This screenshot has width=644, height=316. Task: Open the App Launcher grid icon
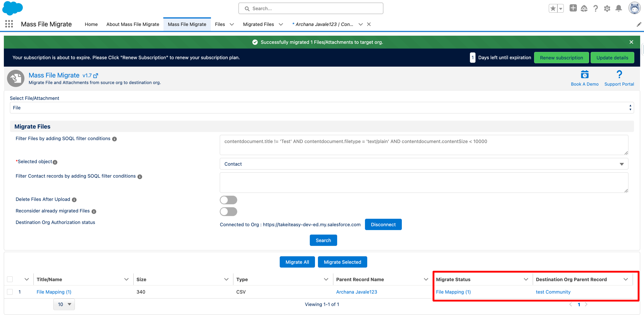[9, 24]
